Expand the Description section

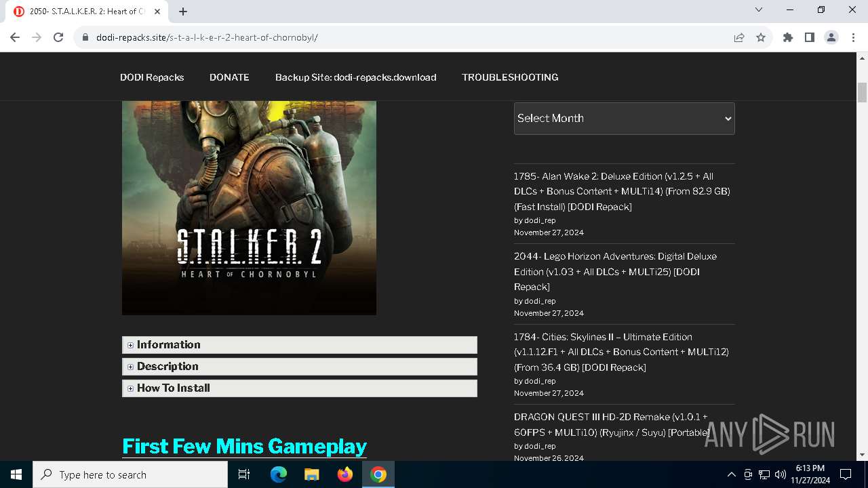300,367
